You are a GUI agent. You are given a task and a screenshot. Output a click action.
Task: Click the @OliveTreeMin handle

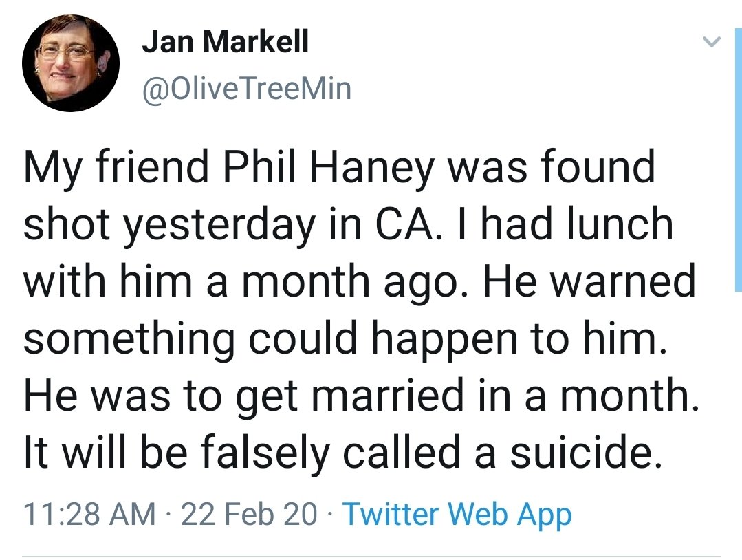245,89
